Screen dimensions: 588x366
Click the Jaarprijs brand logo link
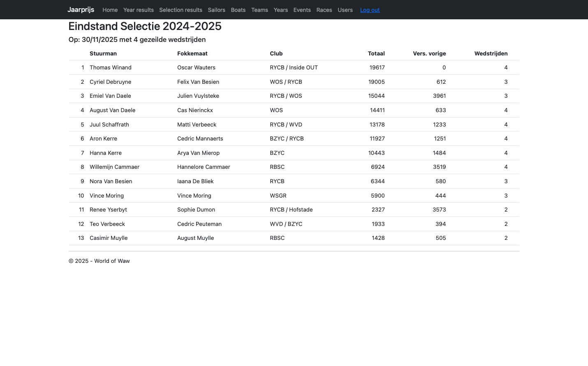81,10
